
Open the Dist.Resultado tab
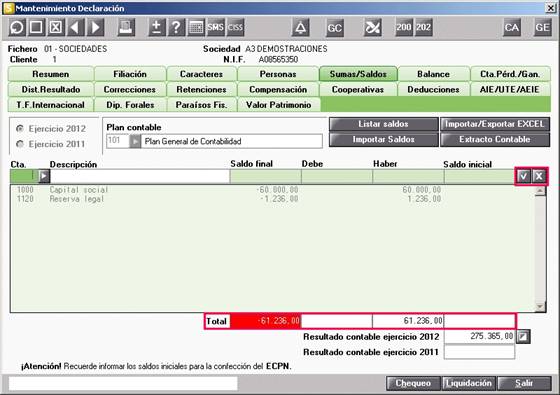[x=51, y=89]
